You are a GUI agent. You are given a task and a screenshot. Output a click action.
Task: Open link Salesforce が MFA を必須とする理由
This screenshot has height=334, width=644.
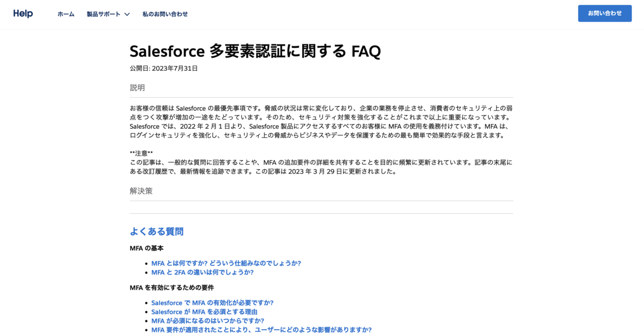coord(204,312)
